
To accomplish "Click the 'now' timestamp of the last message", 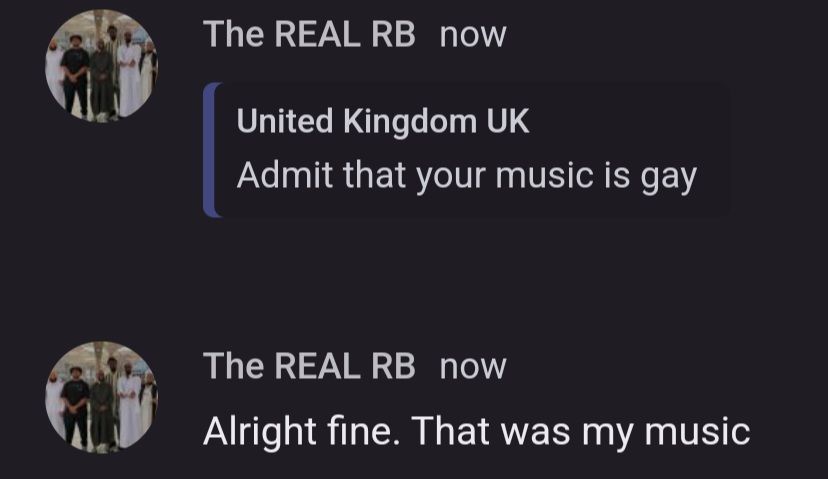I will tap(473, 366).
